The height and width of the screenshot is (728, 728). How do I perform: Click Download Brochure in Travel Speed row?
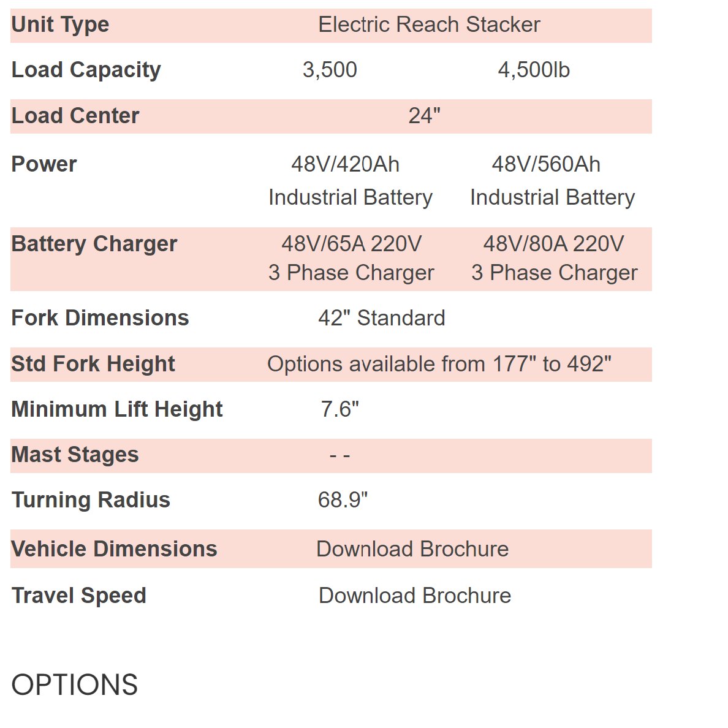tap(415, 596)
